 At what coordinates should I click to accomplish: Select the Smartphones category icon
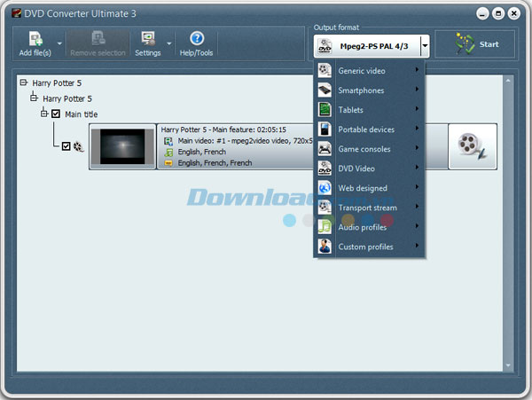(x=325, y=90)
